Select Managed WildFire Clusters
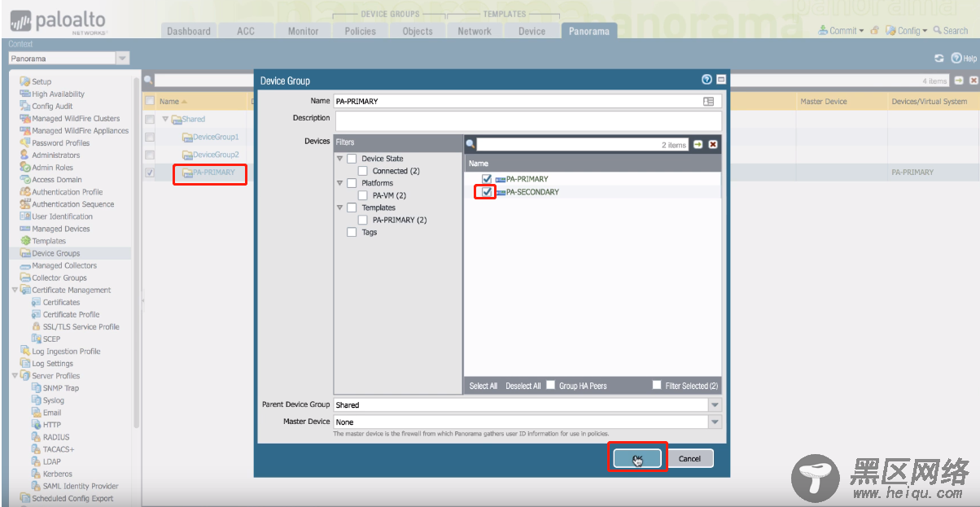The image size is (980, 507). point(76,118)
